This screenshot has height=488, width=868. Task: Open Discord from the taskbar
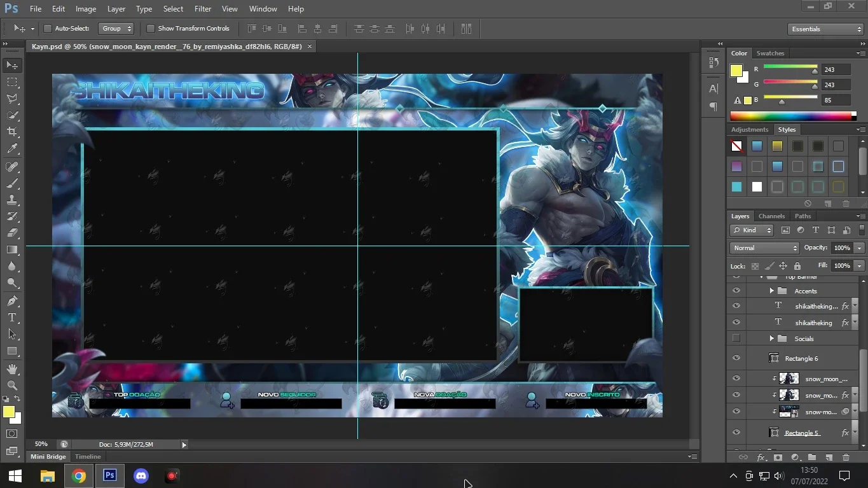(141, 475)
